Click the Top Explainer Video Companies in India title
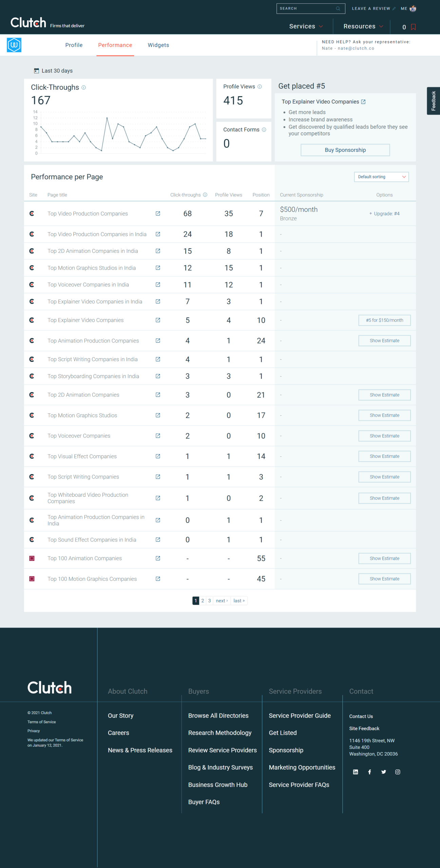 [x=95, y=301]
